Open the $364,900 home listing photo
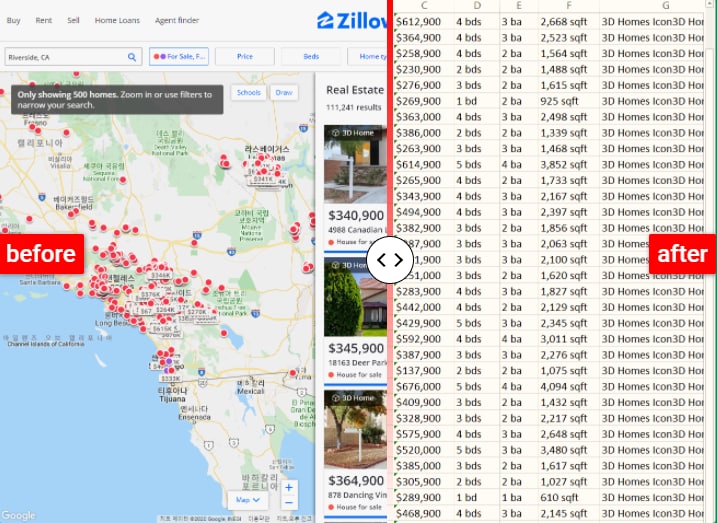Screen dimensions: 717x523 [355, 429]
